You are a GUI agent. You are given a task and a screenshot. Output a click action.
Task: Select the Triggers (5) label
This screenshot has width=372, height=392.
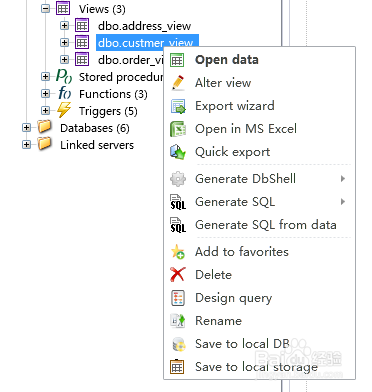[108, 111]
